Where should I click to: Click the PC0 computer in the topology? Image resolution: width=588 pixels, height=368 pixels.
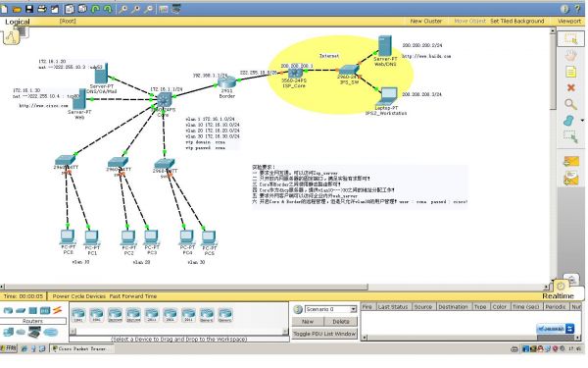[68, 237]
